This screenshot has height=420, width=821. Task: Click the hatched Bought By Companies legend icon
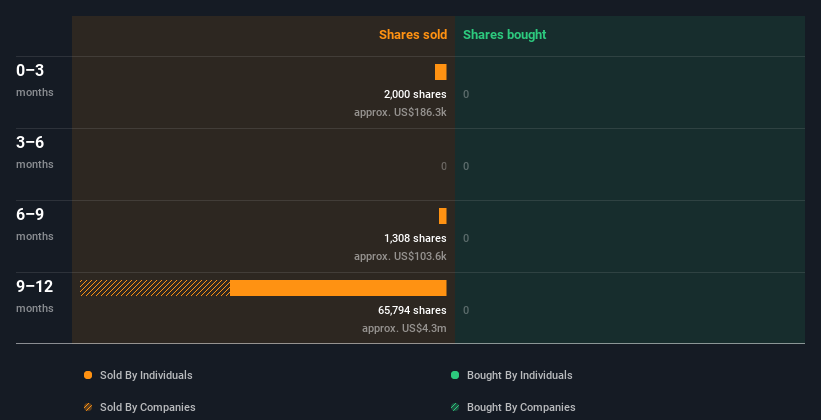[x=455, y=407]
